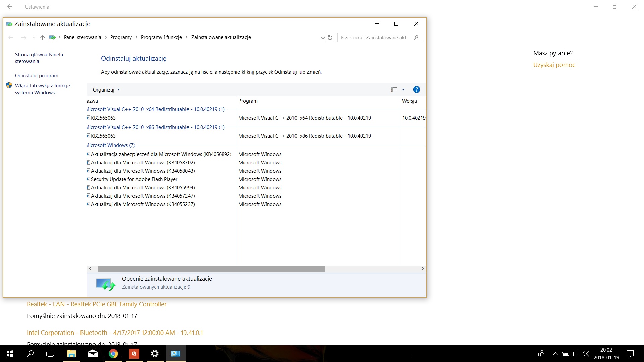
Task: Show hidden system tray icons chevron
Action: 556,354
